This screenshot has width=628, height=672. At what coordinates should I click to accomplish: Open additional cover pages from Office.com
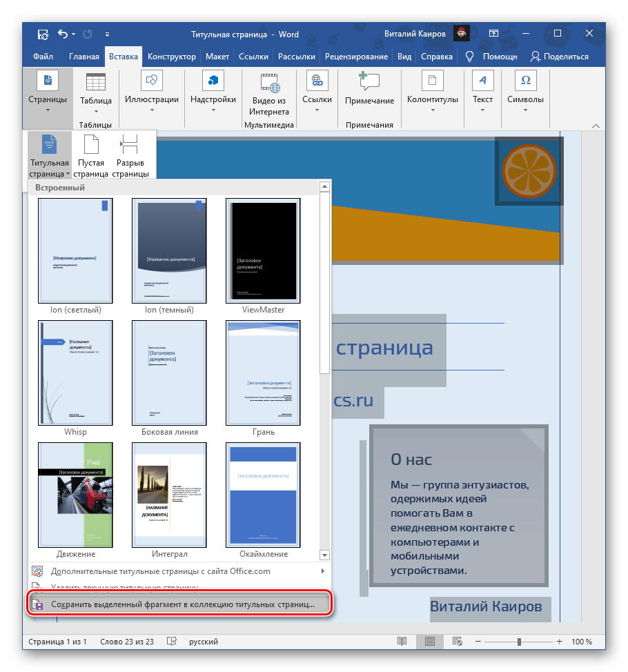coord(160,571)
